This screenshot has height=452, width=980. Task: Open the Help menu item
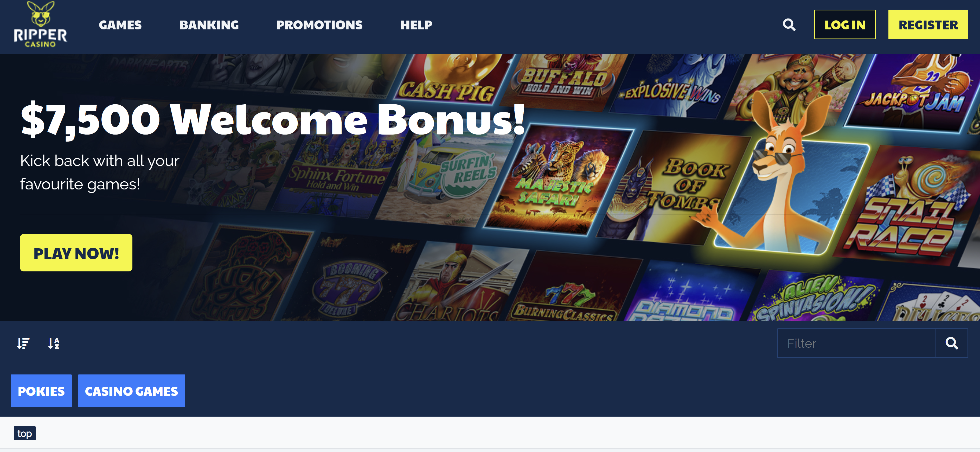(416, 25)
